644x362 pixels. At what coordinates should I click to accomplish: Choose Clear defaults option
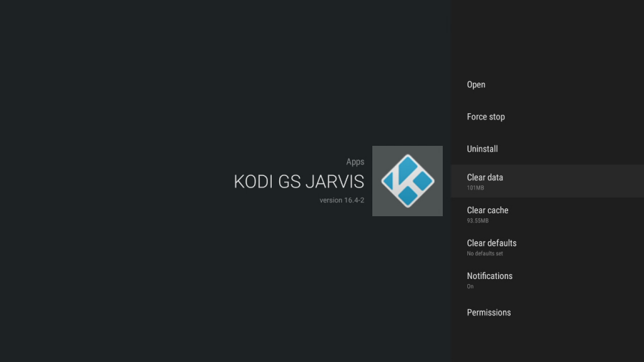547,247
